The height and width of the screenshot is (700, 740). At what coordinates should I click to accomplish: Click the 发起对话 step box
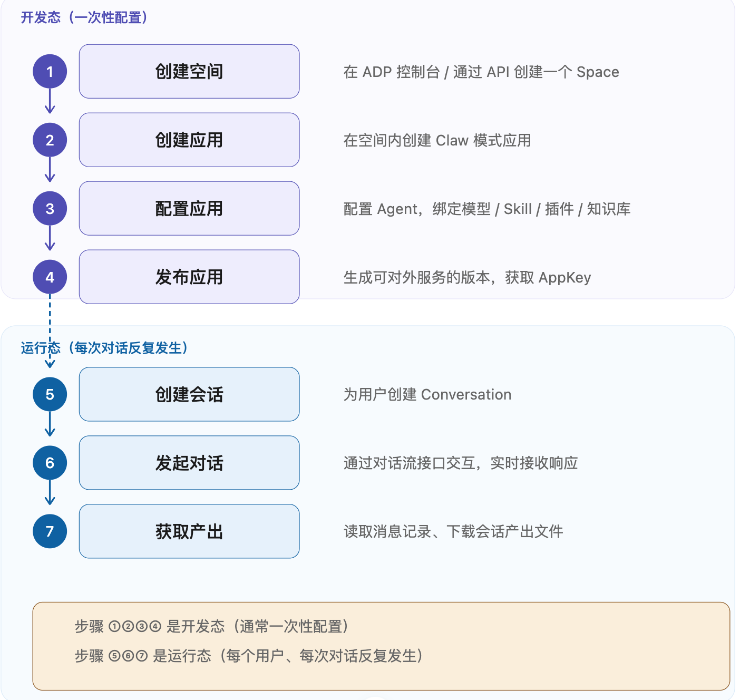[x=189, y=463]
